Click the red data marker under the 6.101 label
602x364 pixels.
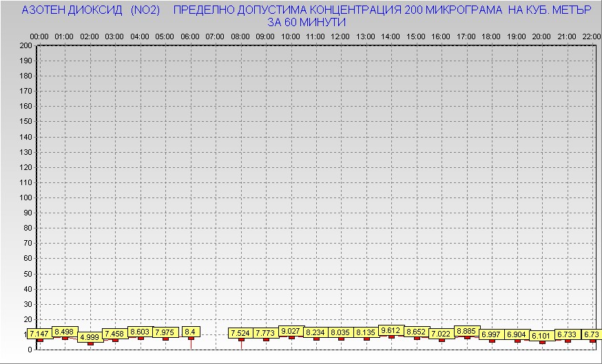[x=542, y=342]
